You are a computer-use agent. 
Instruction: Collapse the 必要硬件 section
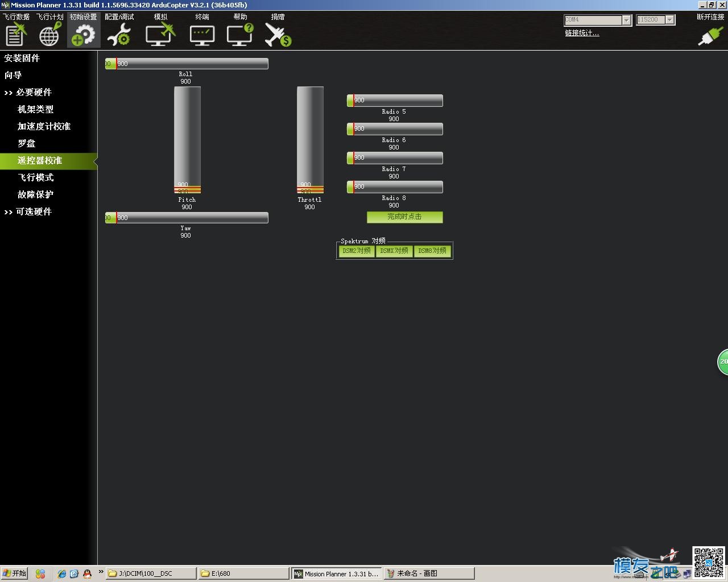click(28, 92)
